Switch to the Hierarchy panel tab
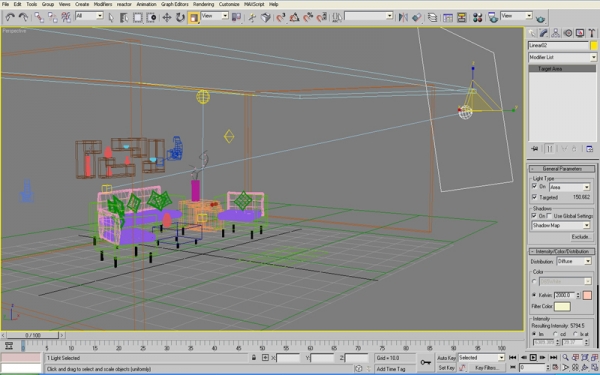The height and width of the screenshot is (375, 600). pos(556,33)
